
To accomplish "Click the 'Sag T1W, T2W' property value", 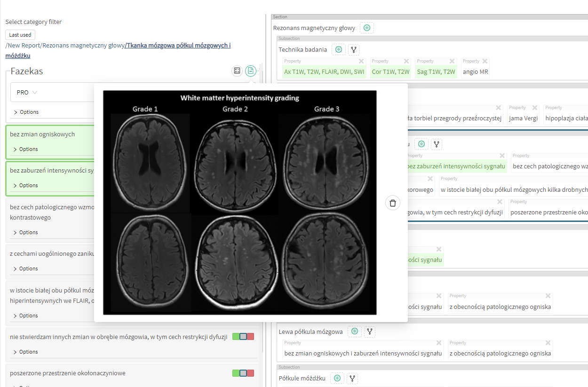I will point(436,72).
